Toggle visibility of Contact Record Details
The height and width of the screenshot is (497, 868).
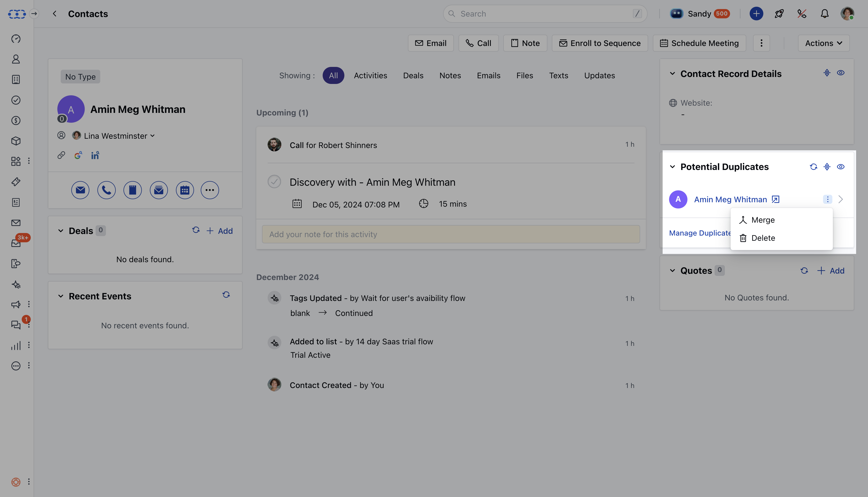(840, 73)
